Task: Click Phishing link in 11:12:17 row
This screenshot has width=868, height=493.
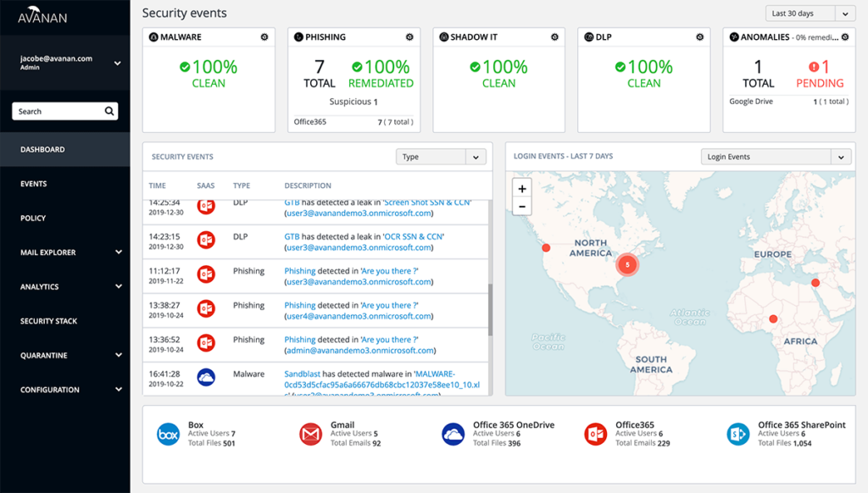Action: point(299,270)
